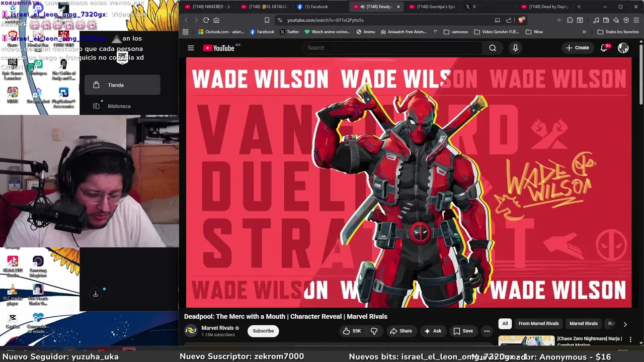This screenshot has width=644, height=362.
Task: Click the YouTube Search input field
Action: pos(392,48)
